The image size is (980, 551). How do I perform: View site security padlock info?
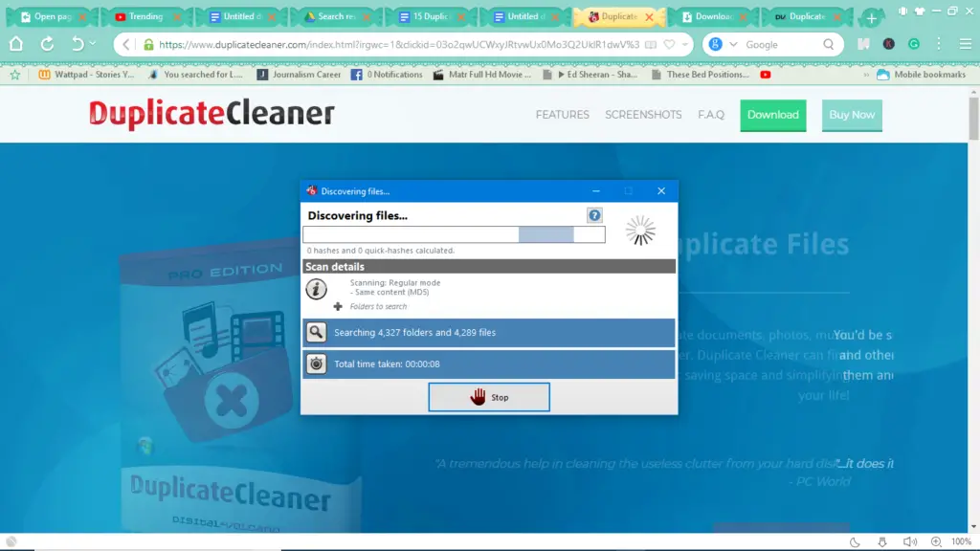(148, 44)
